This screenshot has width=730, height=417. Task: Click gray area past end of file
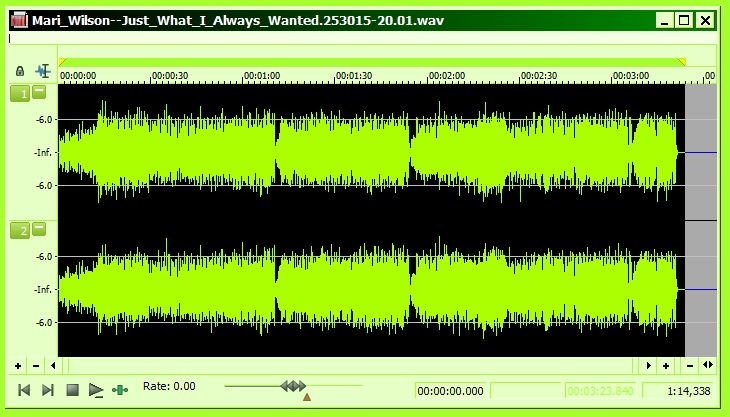tap(701, 221)
